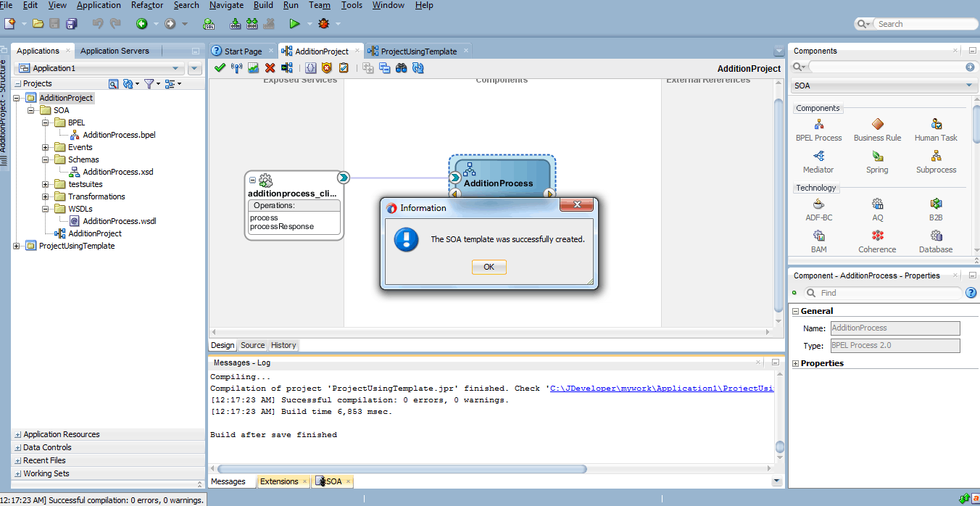Viewport: 980px width, 506px height.
Task: Click OK in the Information dialog
Action: click(489, 267)
